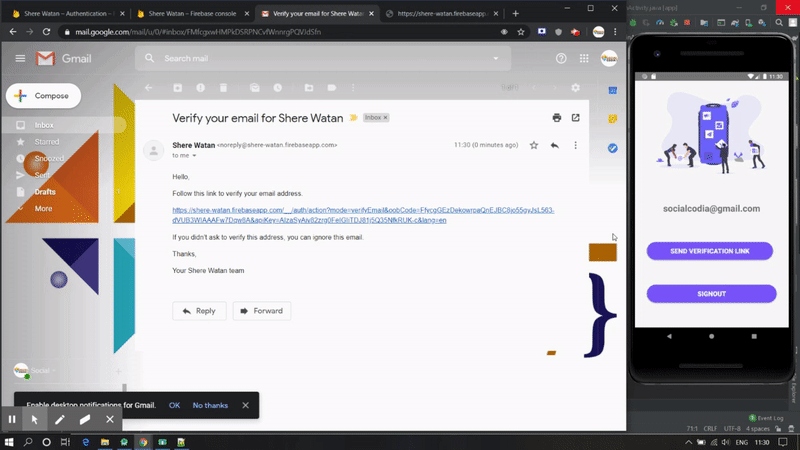Bookmark this page with the star
The height and width of the screenshot is (450, 800).
pos(521,32)
